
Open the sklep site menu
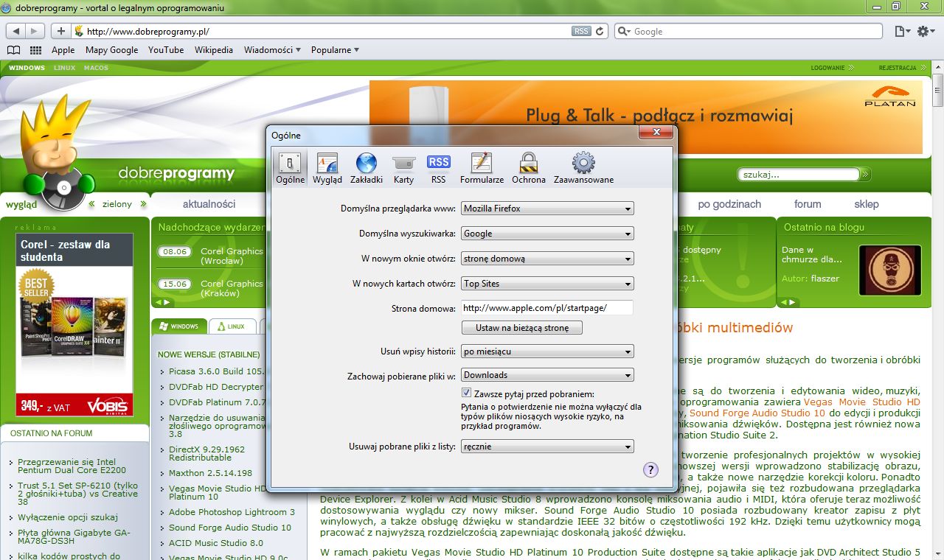(867, 204)
